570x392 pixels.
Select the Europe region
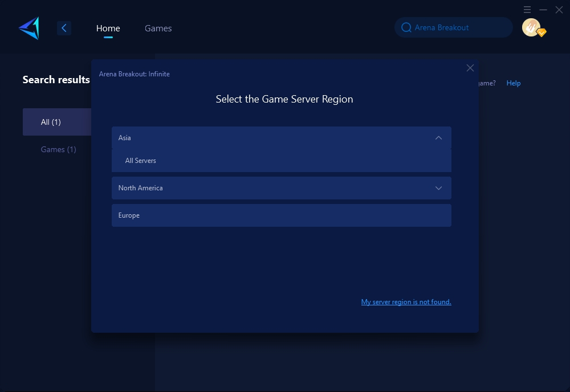[x=282, y=215]
